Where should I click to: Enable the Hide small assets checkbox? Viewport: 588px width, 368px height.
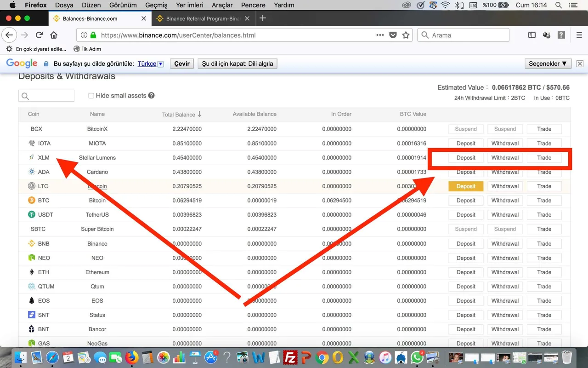(x=91, y=96)
